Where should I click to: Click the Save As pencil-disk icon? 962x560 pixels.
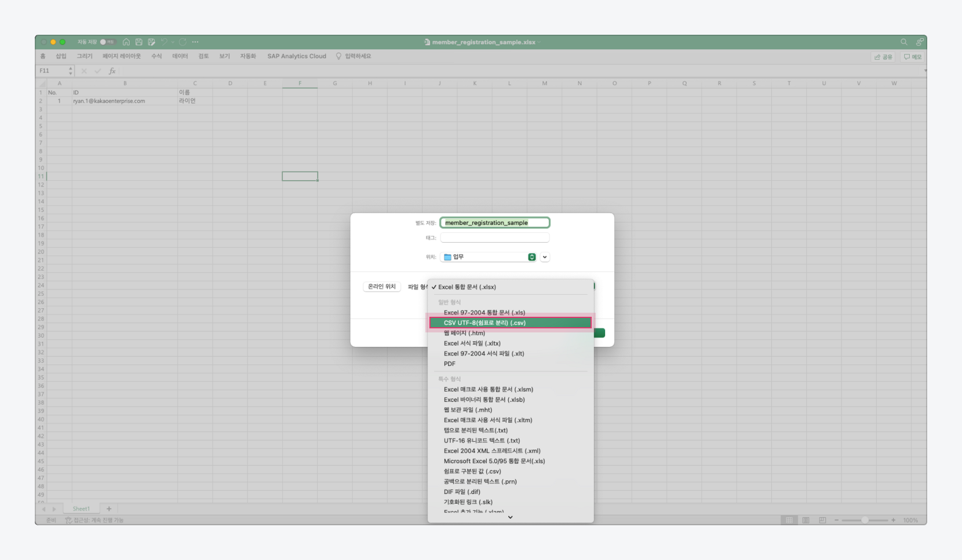[152, 42]
